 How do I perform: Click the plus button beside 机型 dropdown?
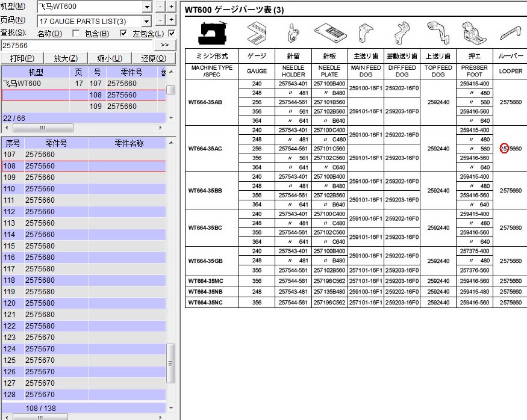click(172, 7)
